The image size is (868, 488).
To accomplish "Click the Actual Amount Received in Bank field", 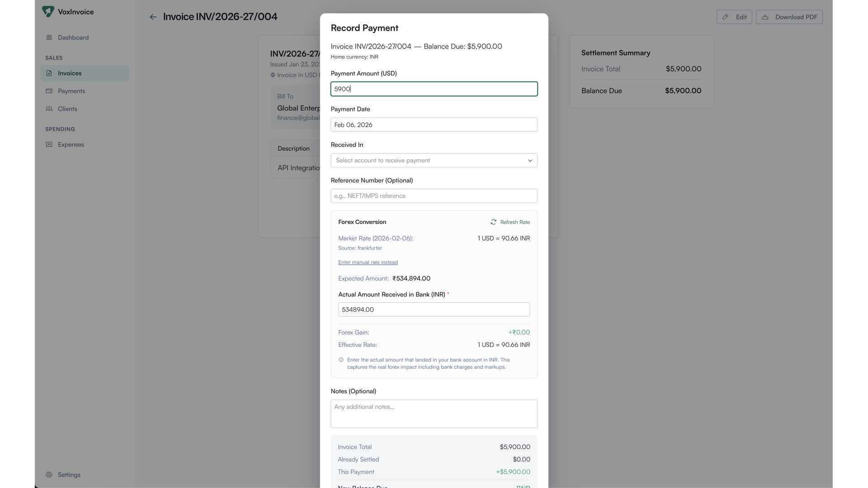I will pyautogui.click(x=434, y=310).
